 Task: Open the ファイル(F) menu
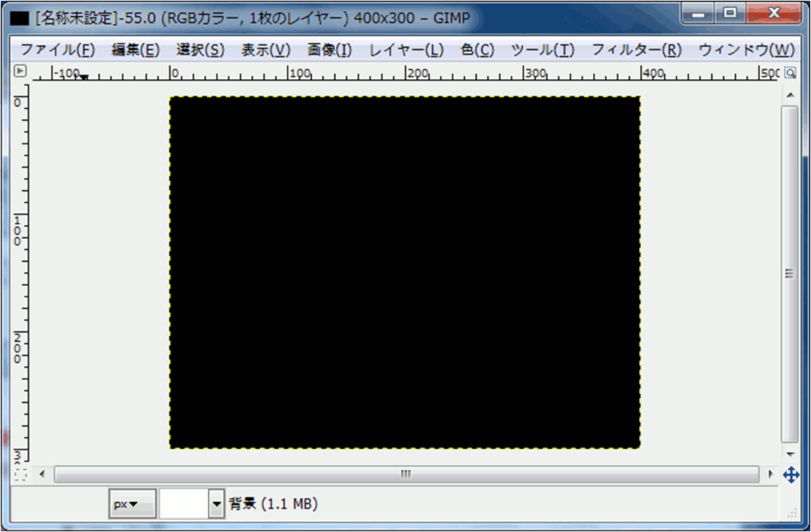point(57,50)
